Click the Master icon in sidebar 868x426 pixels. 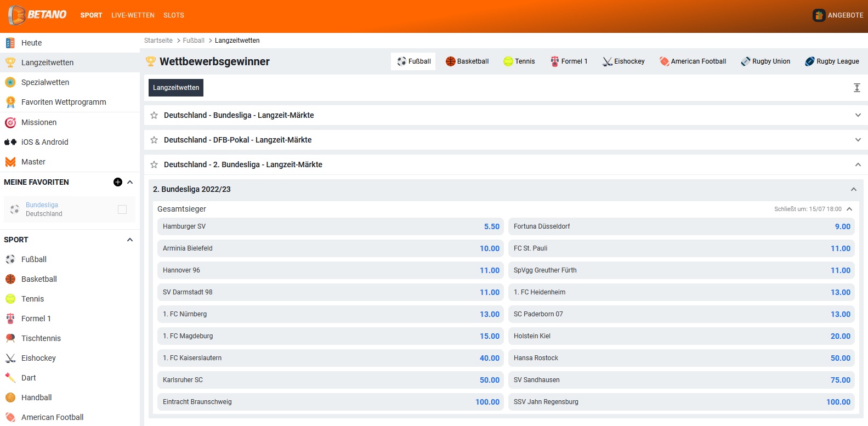[x=10, y=162]
